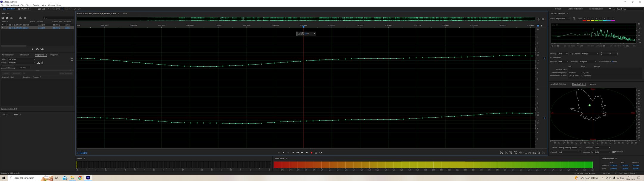Toggle the L channel enable button
This screenshot has width=644, height=181.
[x=545, y=58]
